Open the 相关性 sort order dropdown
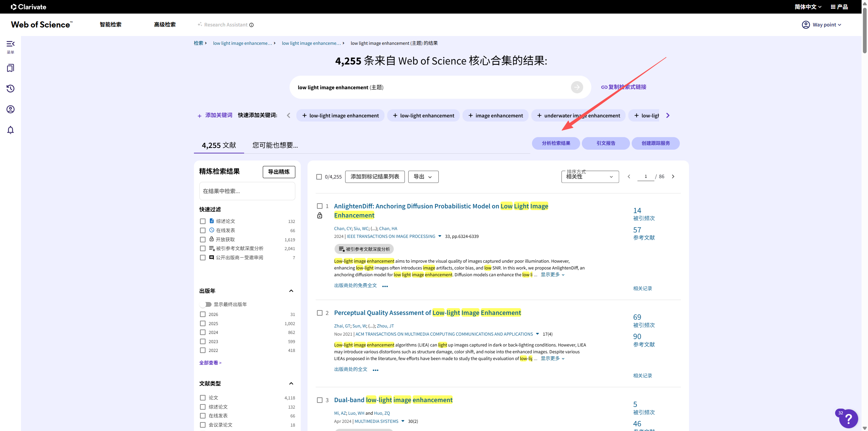 590,177
